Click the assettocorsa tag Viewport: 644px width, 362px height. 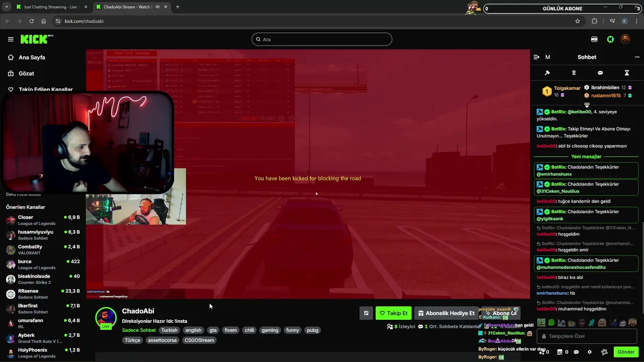[x=163, y=340]
